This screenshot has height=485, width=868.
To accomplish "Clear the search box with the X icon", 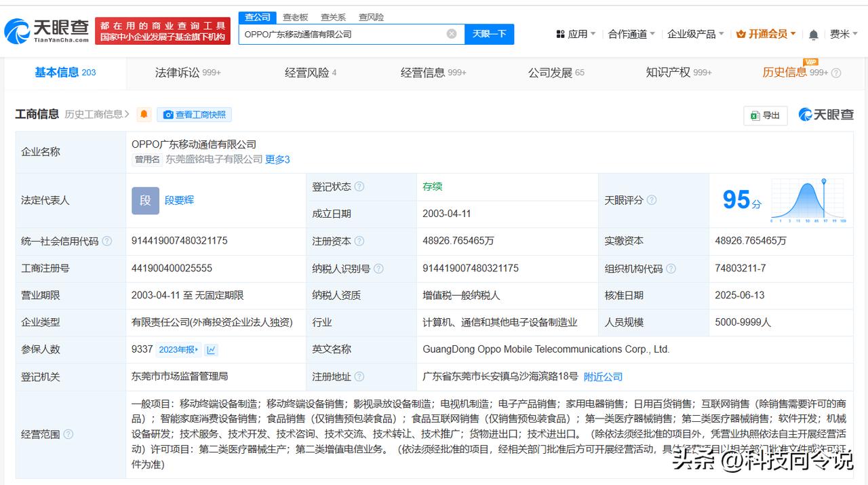I will (452, 34).
